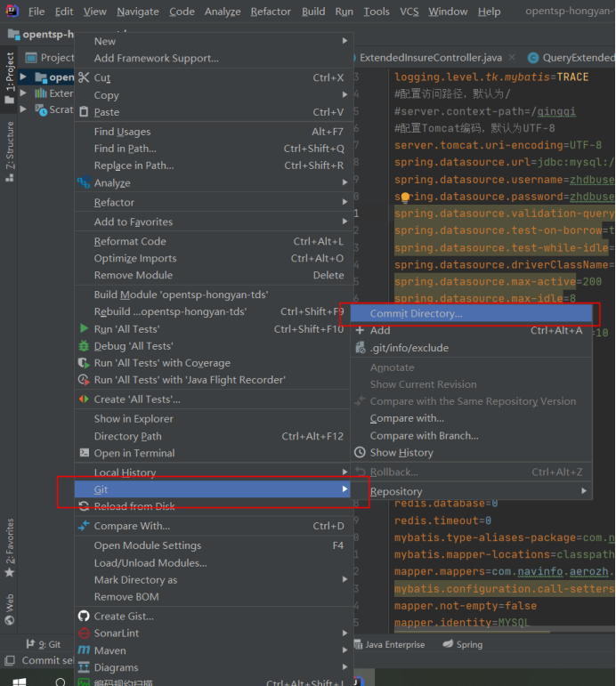Click the Compare With arrows icon
Image resolution: width=616 pixels, height=686 pixels.
[x=84, y=526]
